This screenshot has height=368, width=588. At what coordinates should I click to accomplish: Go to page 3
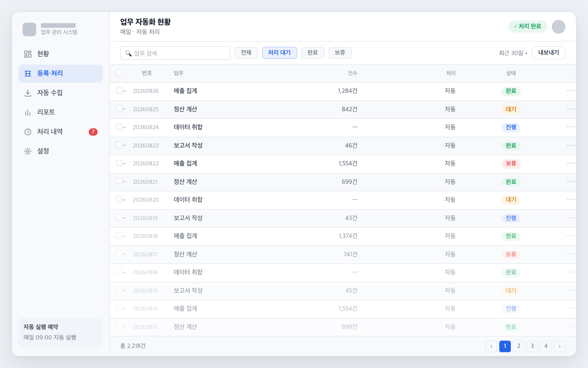coord(532,346)
